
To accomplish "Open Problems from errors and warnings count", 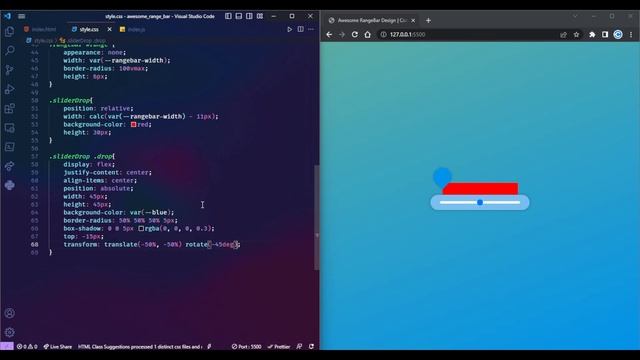I will tap(27, 347).
